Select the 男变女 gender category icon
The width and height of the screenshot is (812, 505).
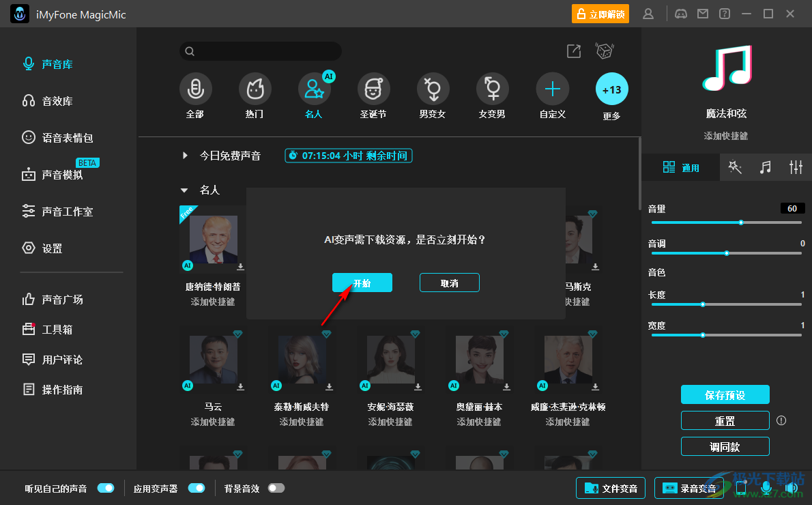(x=433, y=89)
